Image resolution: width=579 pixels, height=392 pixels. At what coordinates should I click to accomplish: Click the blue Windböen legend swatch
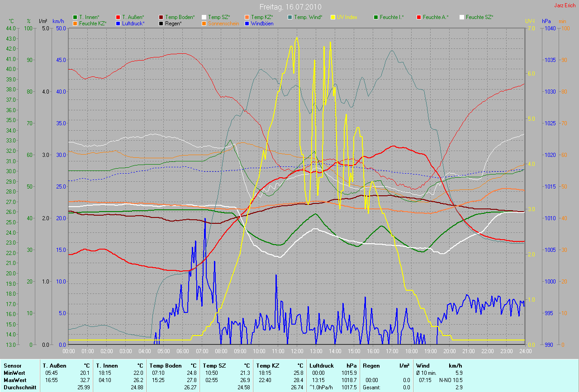[247, 23]
